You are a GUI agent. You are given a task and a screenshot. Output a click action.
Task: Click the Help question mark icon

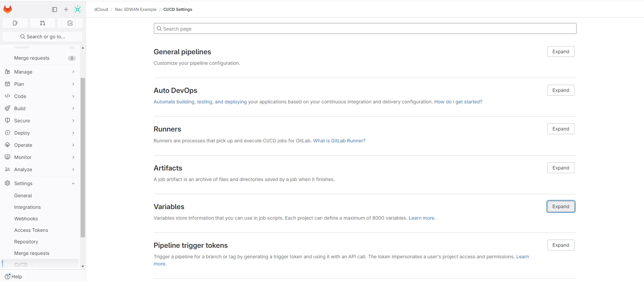click(7, 277)
